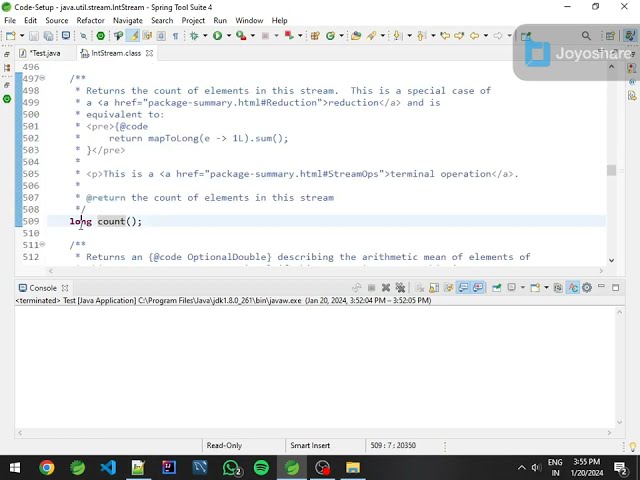Expand the Debug configurations dropdown
The width and height of the screenshot is (640, 480).
coord(205,36)
